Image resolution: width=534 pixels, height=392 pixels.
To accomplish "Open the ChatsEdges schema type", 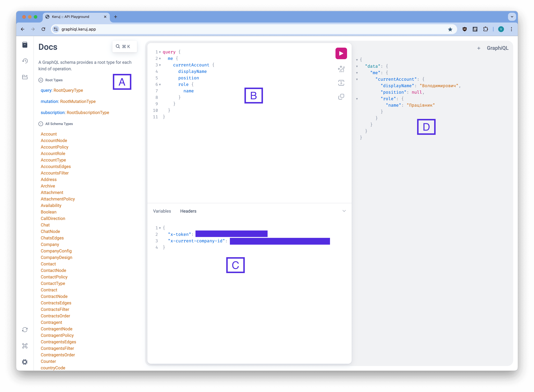I will (x=52, y=238).
